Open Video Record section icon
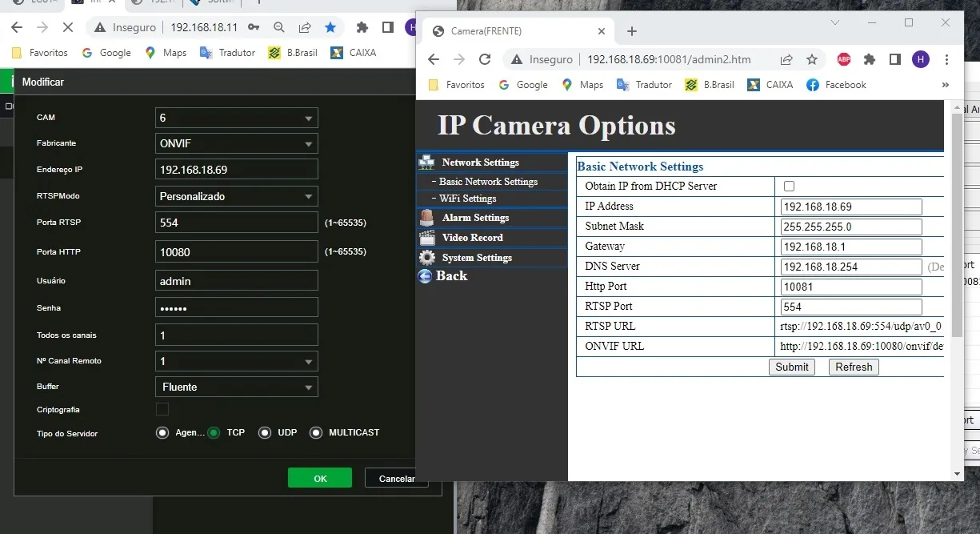The image size is (980, 534). [427, 238]
